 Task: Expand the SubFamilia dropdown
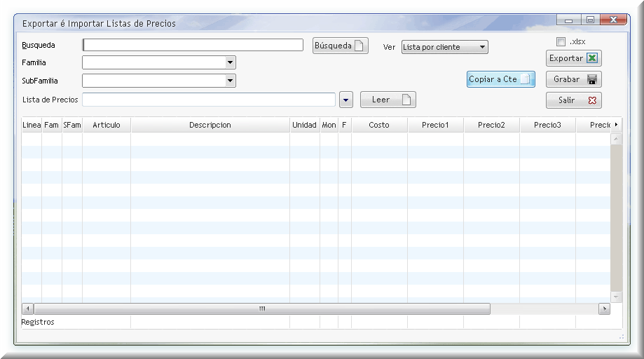230,81
